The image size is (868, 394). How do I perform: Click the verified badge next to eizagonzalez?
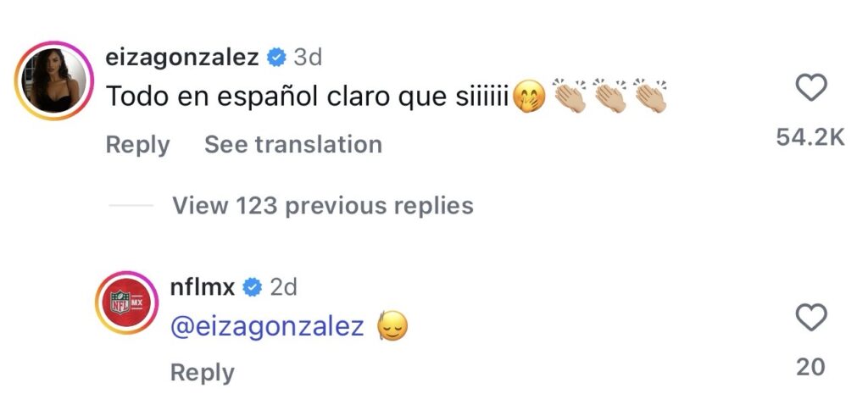[x=275, y=58]
